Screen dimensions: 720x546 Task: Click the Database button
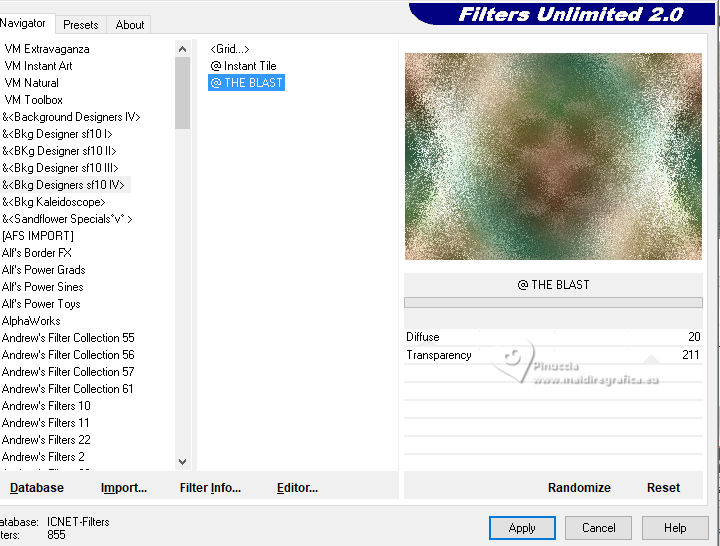point(37,488)
